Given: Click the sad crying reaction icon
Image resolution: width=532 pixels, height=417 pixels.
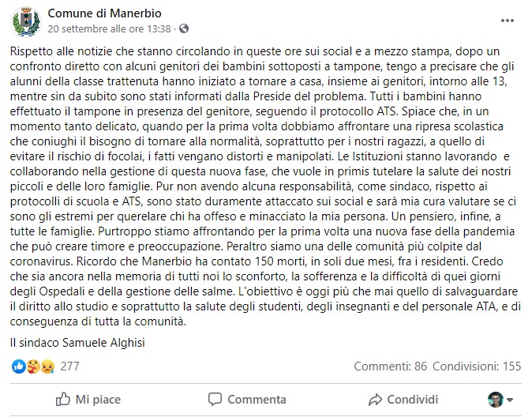Looking at the screenshot, I should 47,366.
